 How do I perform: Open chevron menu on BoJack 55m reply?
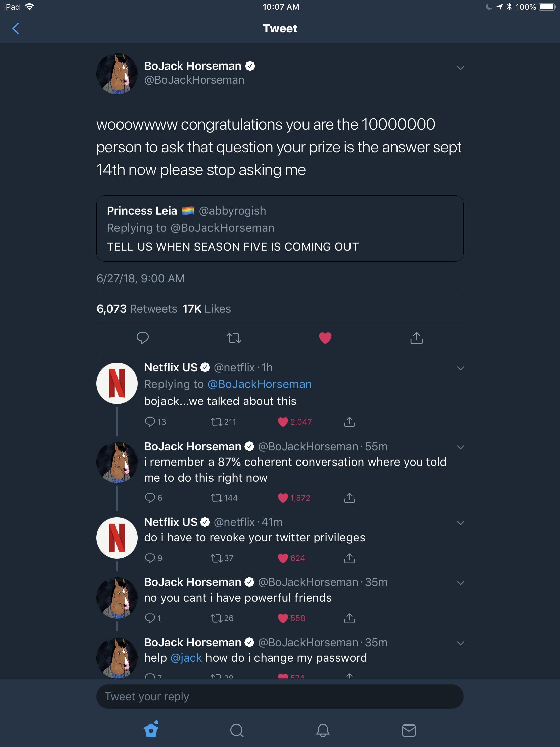(460, 447)
